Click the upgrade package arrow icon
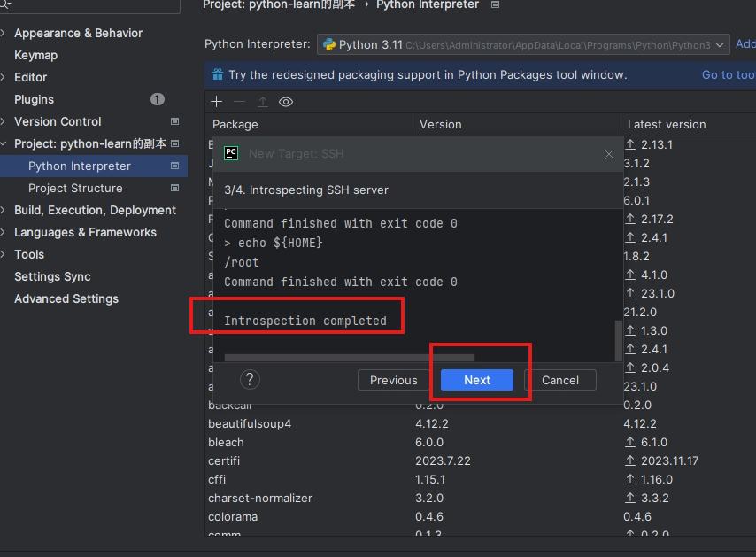 click(x=262, y=102)
